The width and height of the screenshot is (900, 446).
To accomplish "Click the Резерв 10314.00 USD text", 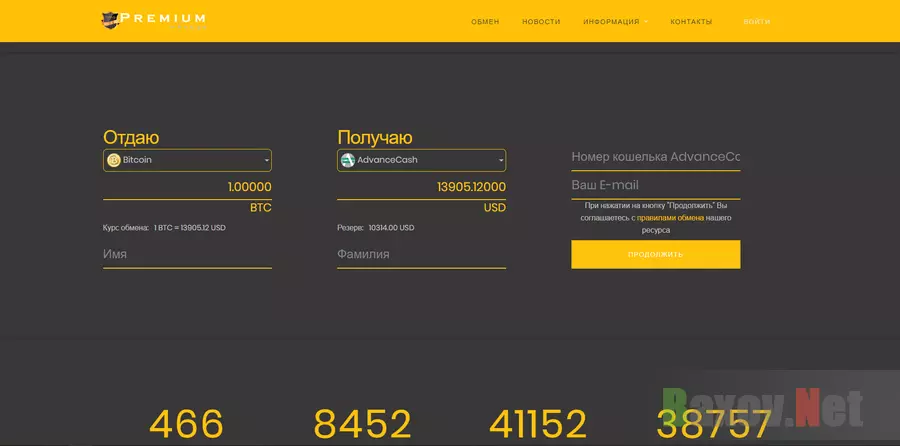I will pyautogui.click(x=375, y=228).
